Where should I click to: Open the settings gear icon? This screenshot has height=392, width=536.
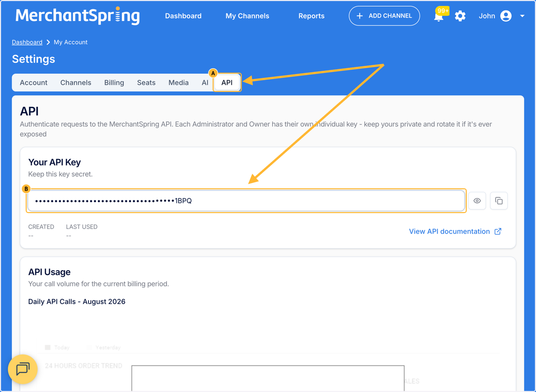(x=460, y=16)
